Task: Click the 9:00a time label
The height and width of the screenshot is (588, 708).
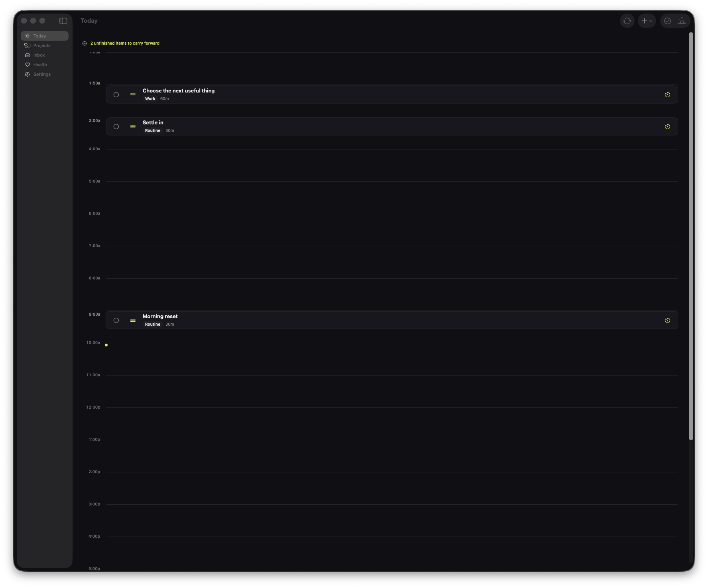Action: (94, 315)
